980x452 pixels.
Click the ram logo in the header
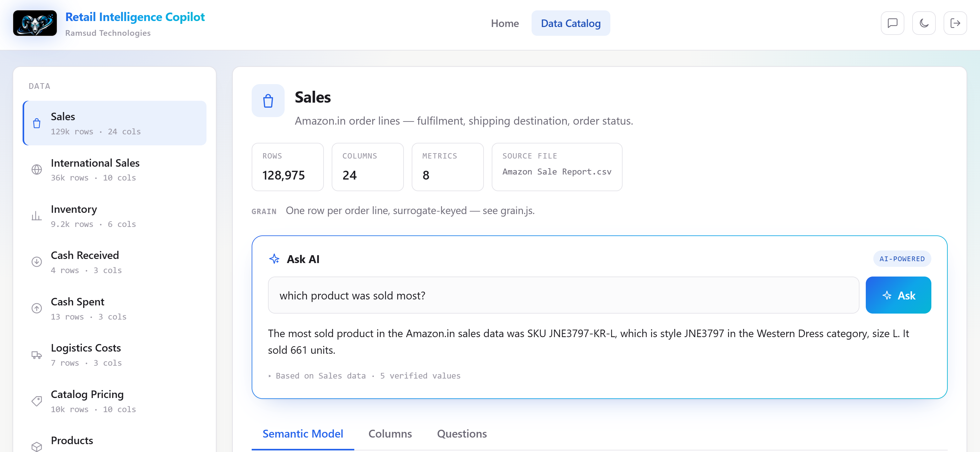click(35, 23)
